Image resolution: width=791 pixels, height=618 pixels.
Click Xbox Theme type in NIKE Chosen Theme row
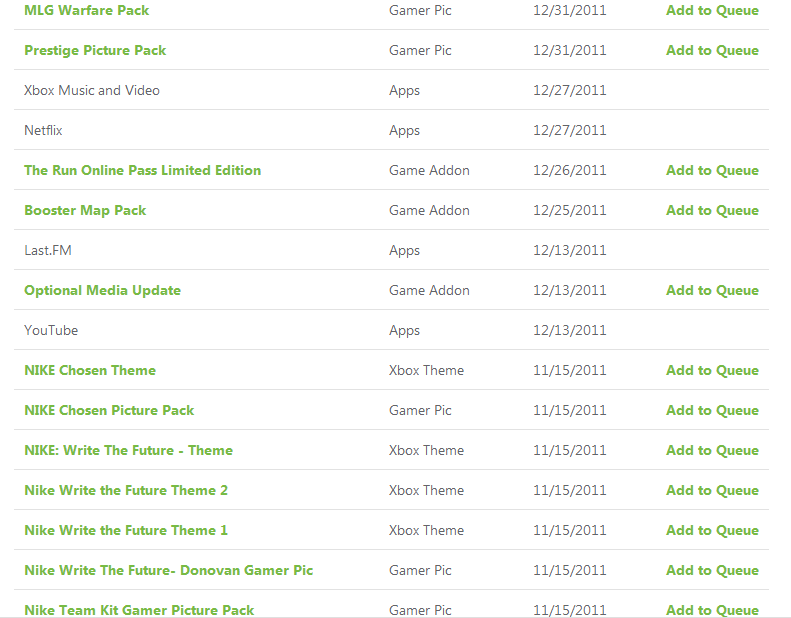[426, 370]
